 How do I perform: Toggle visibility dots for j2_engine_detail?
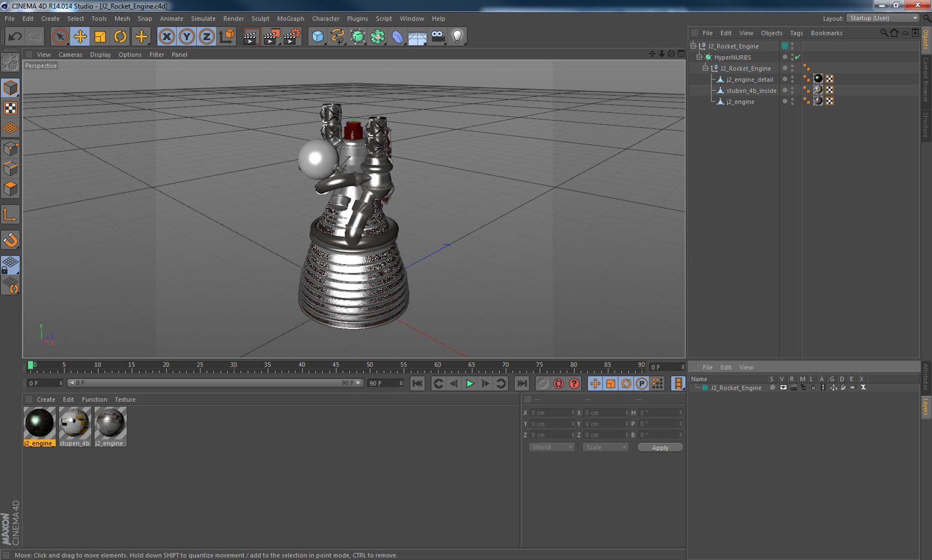[792, 79]
